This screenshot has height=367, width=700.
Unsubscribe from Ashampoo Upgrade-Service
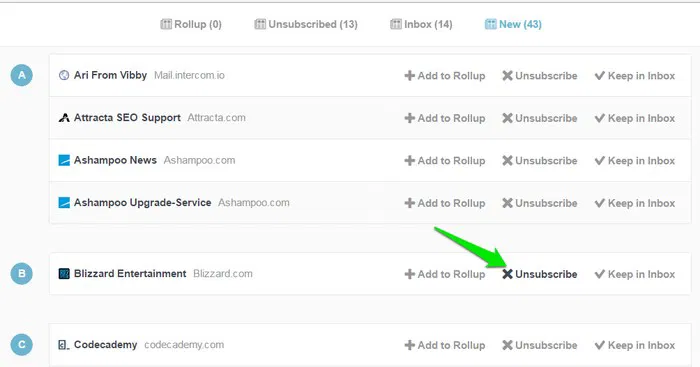(x=540, y=203)
